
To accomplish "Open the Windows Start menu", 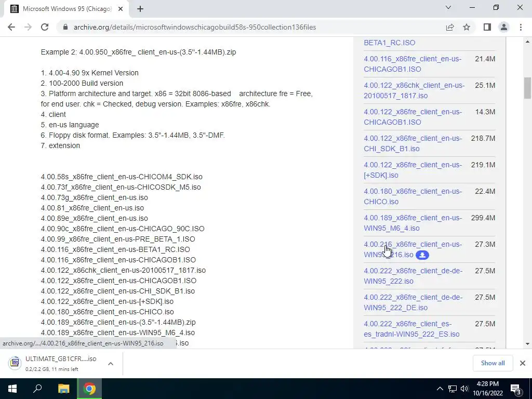I will [12, 389].
